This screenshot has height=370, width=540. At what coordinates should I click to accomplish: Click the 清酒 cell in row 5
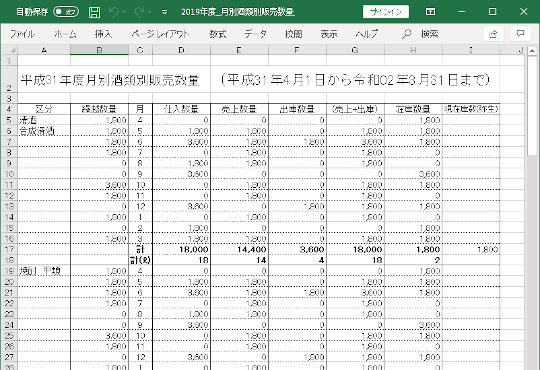point(44,120)
